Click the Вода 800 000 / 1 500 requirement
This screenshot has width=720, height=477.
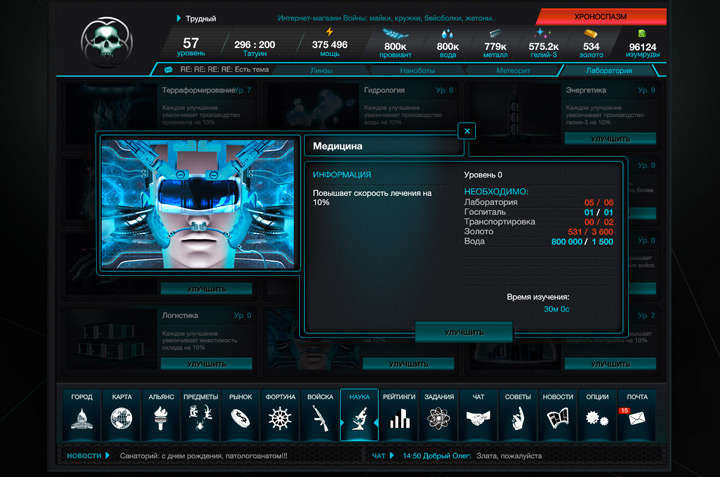pyautogui.click(x=539, y=241)
